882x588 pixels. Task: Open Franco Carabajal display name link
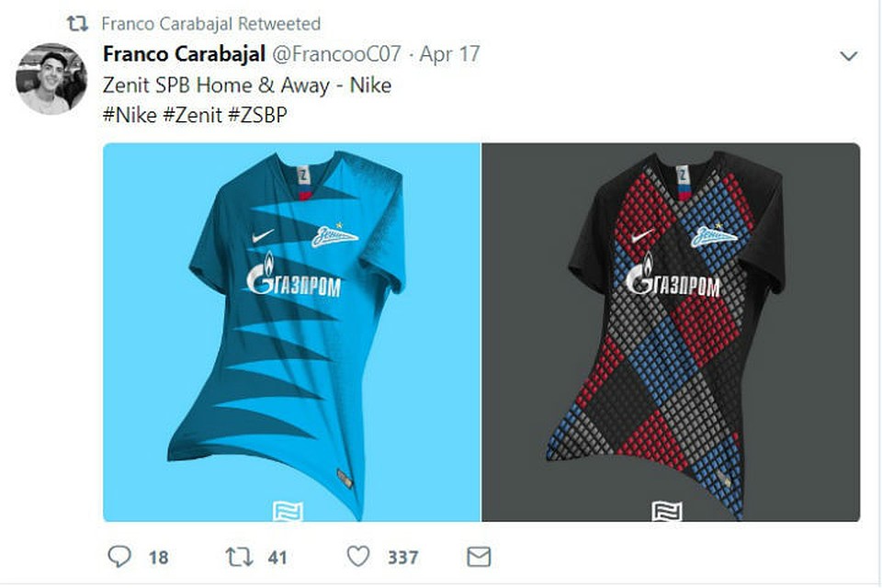point(184,54)
